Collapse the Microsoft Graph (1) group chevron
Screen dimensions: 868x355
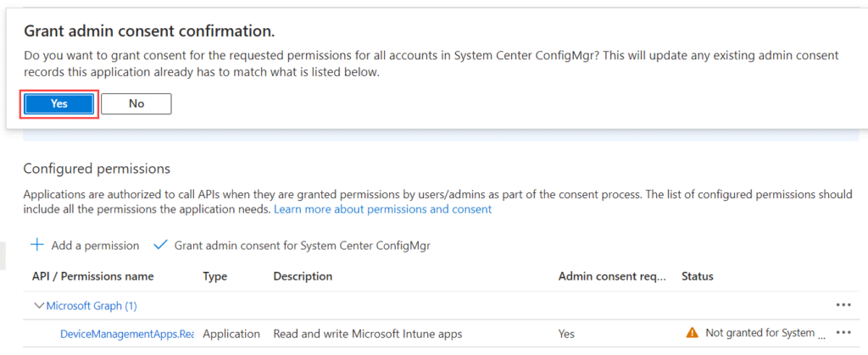click(x=39, y=305)
